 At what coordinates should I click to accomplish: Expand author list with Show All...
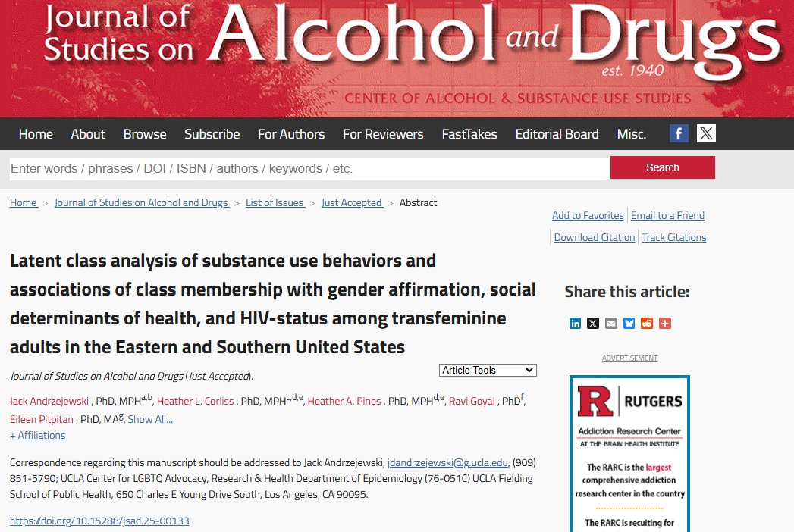click(150, 419)
